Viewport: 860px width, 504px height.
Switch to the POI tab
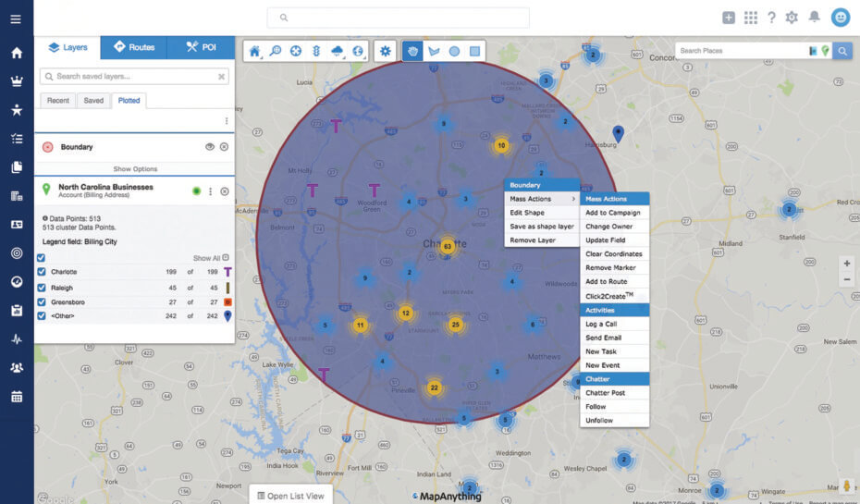[x=202, y=47]
